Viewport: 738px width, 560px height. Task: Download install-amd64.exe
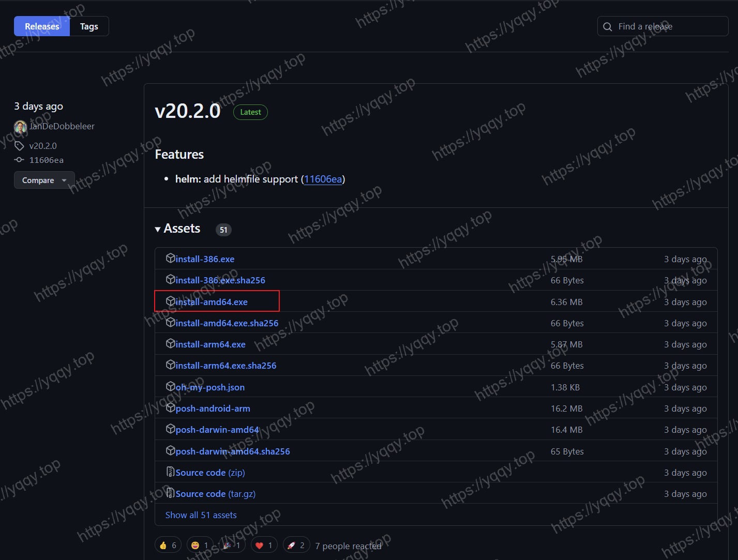tap(211, 302)
